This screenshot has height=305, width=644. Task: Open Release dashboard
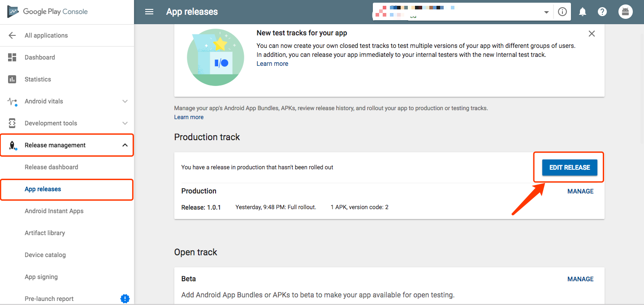(51, 167)
